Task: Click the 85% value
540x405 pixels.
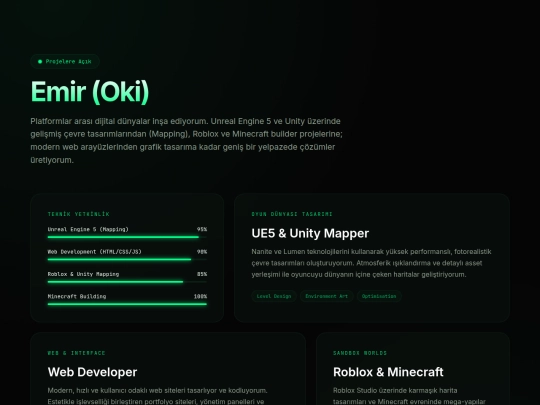Action: 202,274
